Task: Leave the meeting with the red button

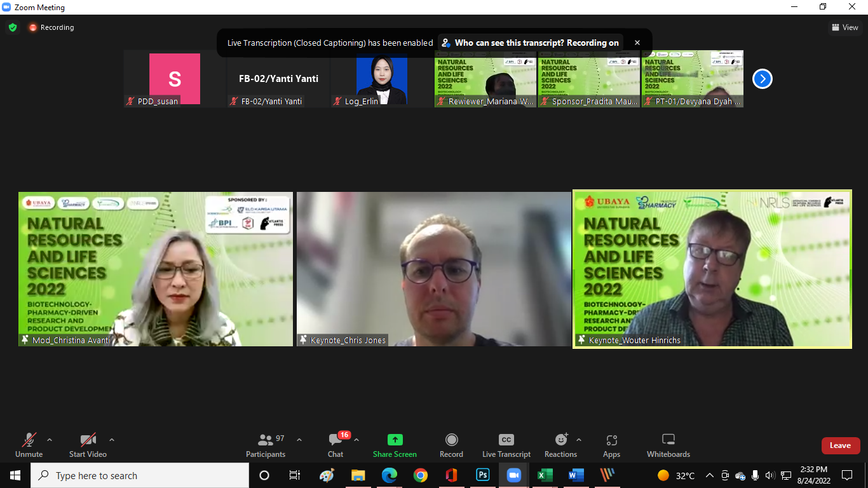Action: [x=840, y=445]
